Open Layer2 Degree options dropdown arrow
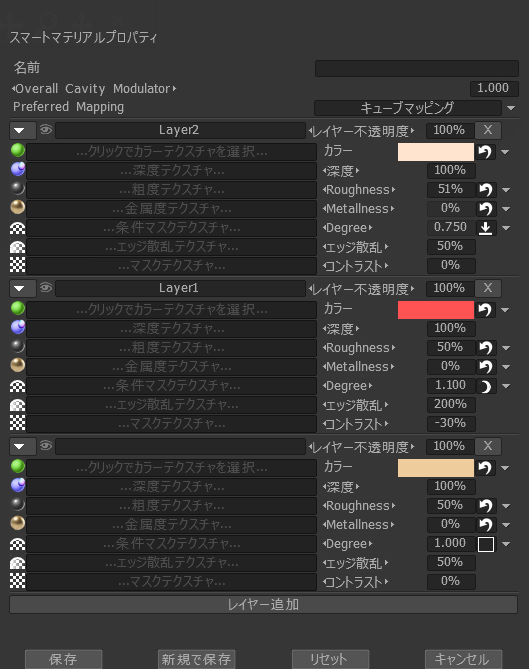The image size is (529, 669). pos(506,228)
